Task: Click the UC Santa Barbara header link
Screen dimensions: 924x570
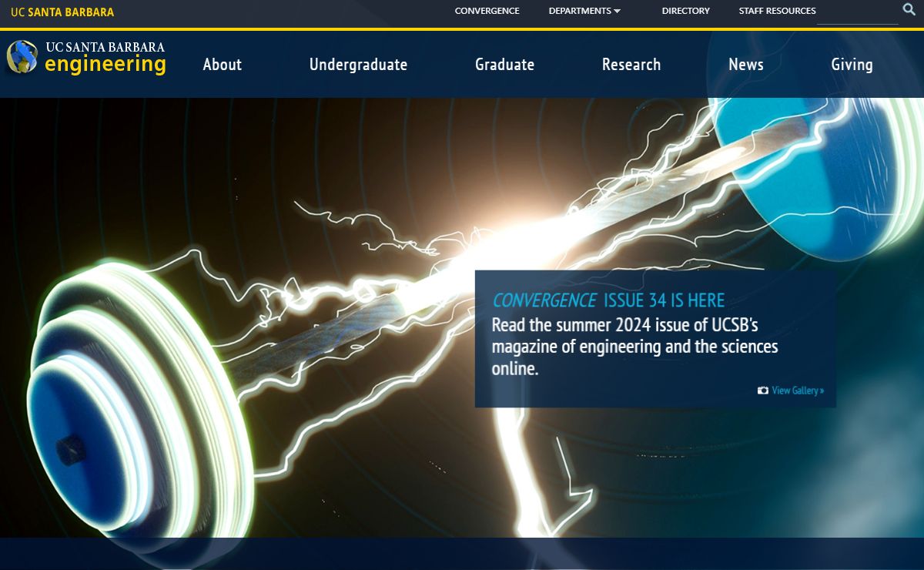Action: click(x=62, y=12)
